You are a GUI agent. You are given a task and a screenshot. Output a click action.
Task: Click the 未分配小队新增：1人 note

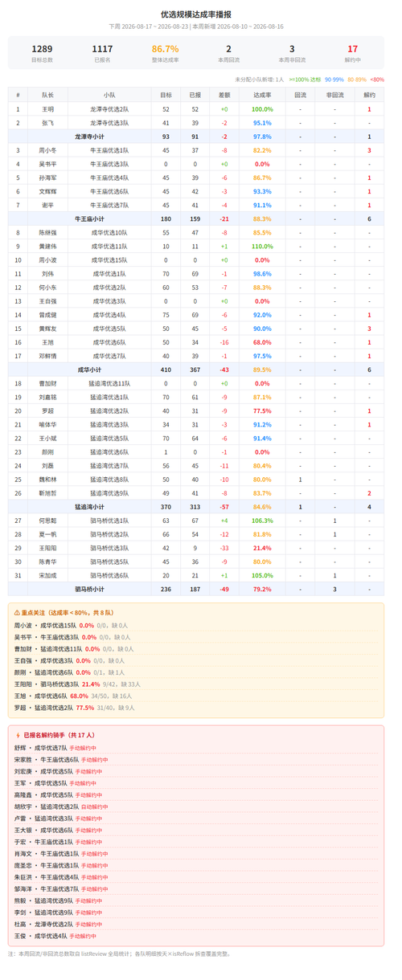tap(259, 80)
